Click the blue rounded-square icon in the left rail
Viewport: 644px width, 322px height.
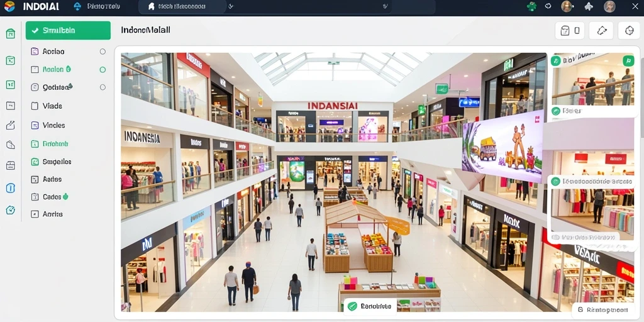[11, 188]
